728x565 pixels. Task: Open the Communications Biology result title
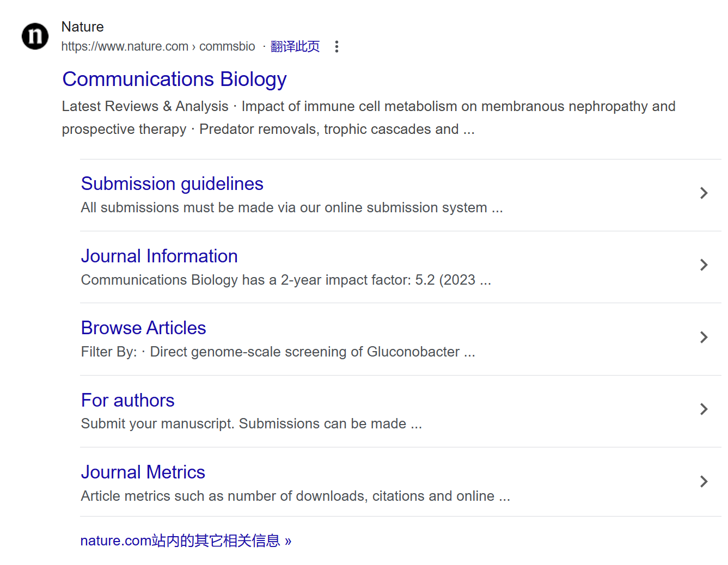pos(174,79)
